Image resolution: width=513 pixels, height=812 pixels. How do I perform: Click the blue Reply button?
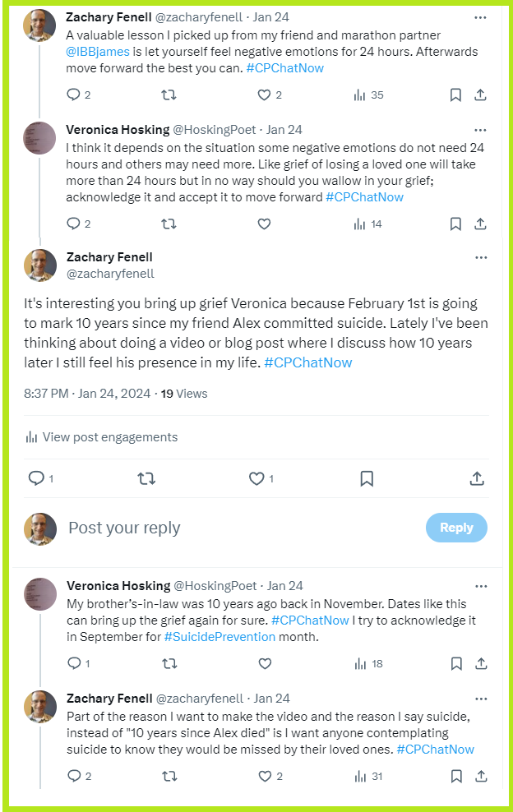click(x=456, y=528)
